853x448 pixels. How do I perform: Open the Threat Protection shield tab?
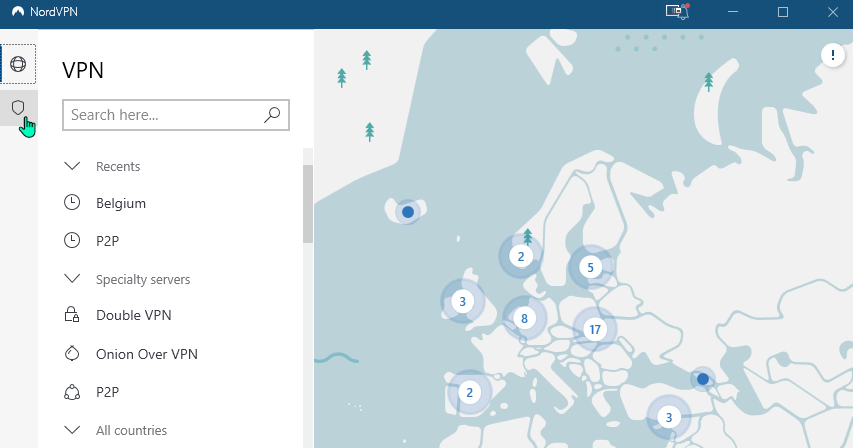pyautogui.click(x=18, y=108)
